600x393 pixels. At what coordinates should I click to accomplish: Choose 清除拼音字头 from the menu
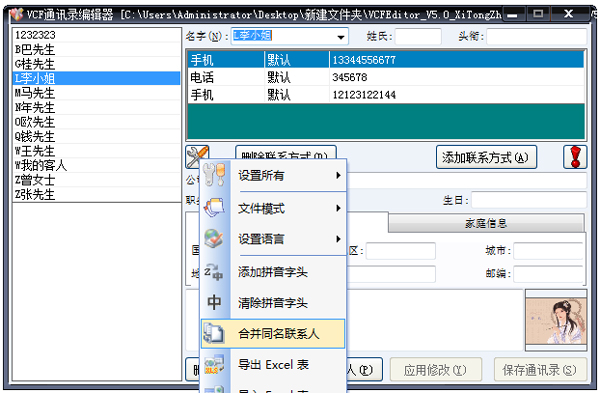click(x=273, y=303)
